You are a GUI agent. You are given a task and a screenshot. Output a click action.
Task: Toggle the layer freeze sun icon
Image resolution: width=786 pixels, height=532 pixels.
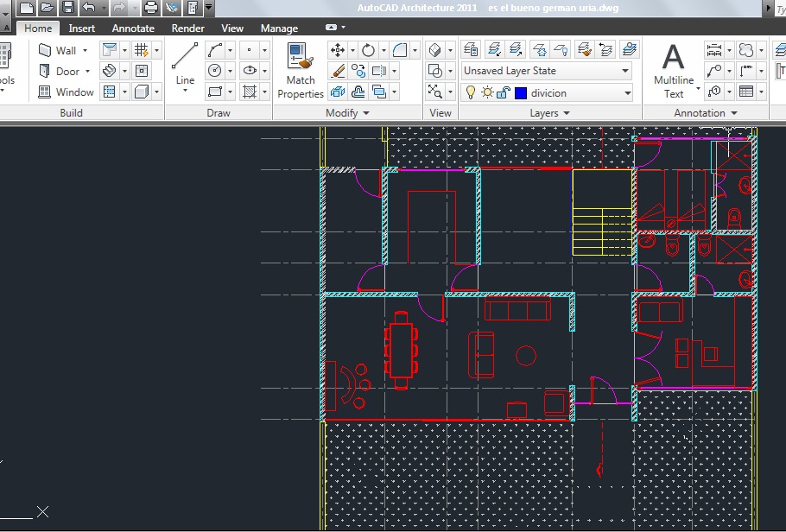[x=487, y=92]
